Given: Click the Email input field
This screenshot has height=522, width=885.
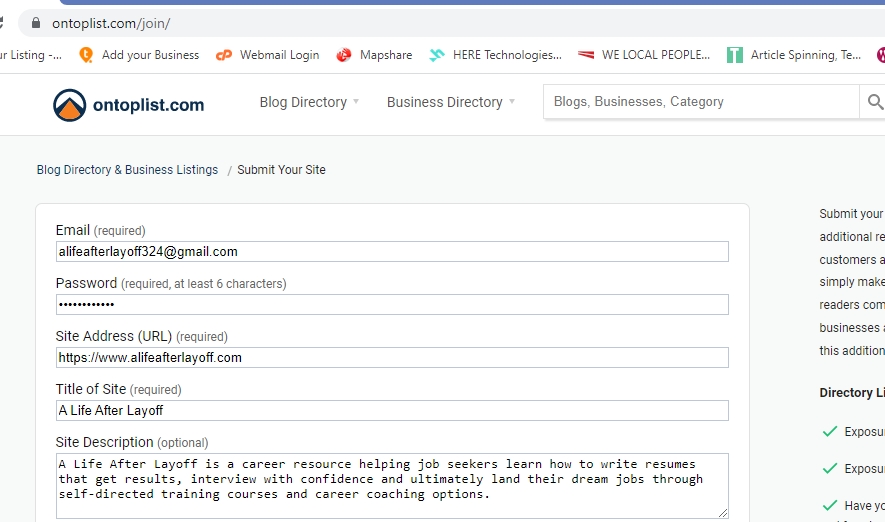Looking at the screenshot, I should [392, 251].
